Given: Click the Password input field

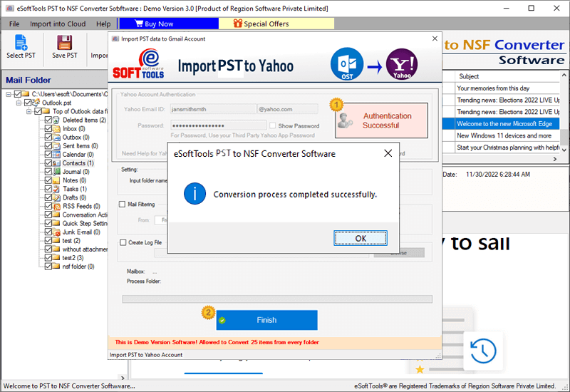Looking at the screenshot, I should click(x=219, y=125).
